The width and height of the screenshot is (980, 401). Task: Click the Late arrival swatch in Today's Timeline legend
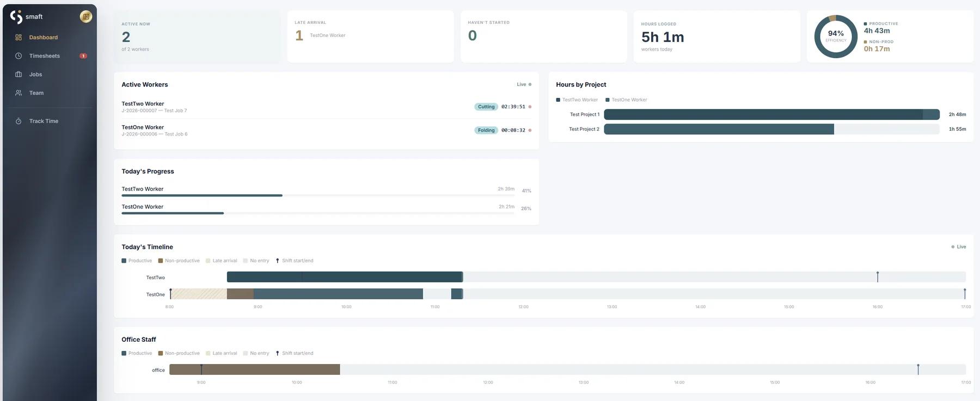pyautogui.click(x=208, y=261)
